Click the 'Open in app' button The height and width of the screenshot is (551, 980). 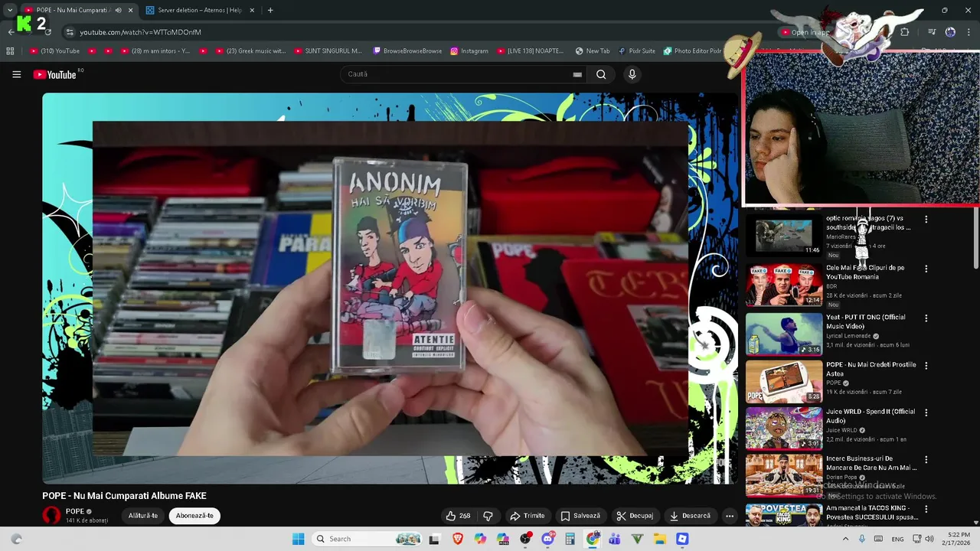(x=805, y=32)
